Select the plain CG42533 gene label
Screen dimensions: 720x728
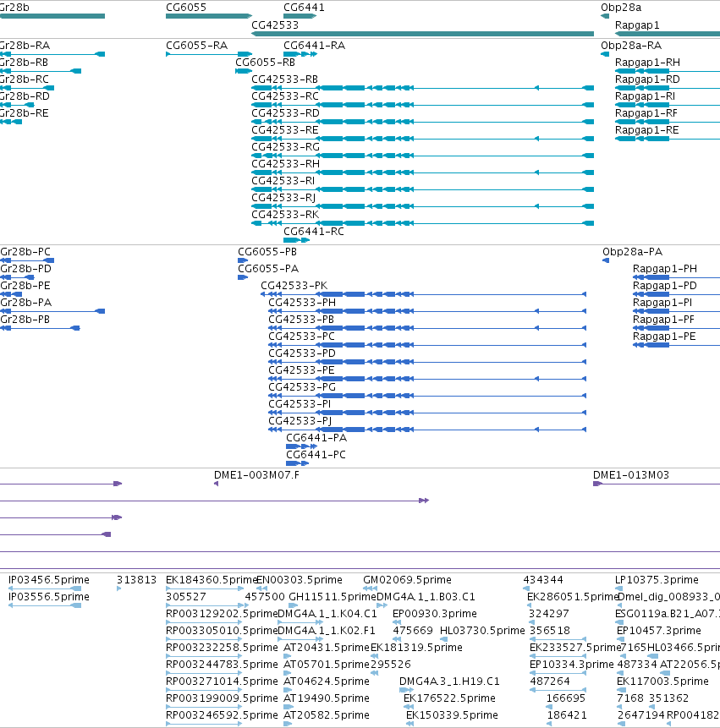point(274,25)
